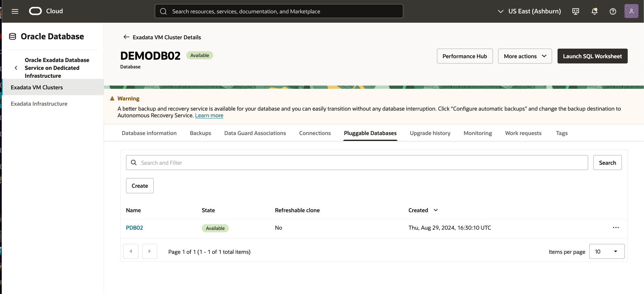Open the Cloud Shell console icon
Image resolution: width=644 pixels, height=294 pixels.
pos(575,11)
